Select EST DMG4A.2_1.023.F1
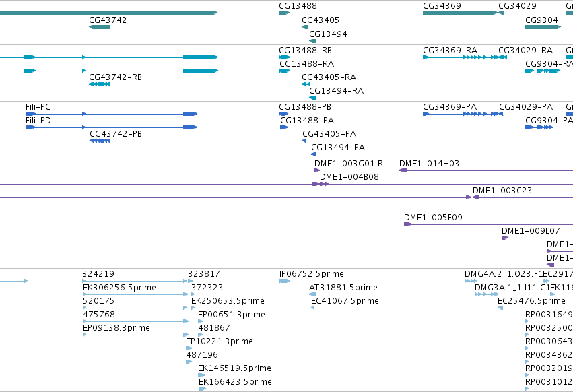The image size is (573, 392). (471, 281)
